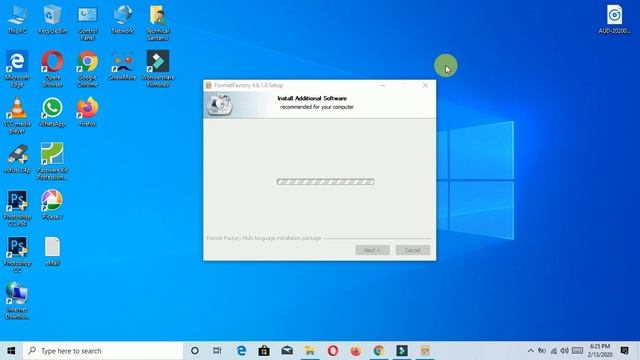
Task: Open Edge from the taskbar
Action: pyautogui.click(x=241, y=351)
